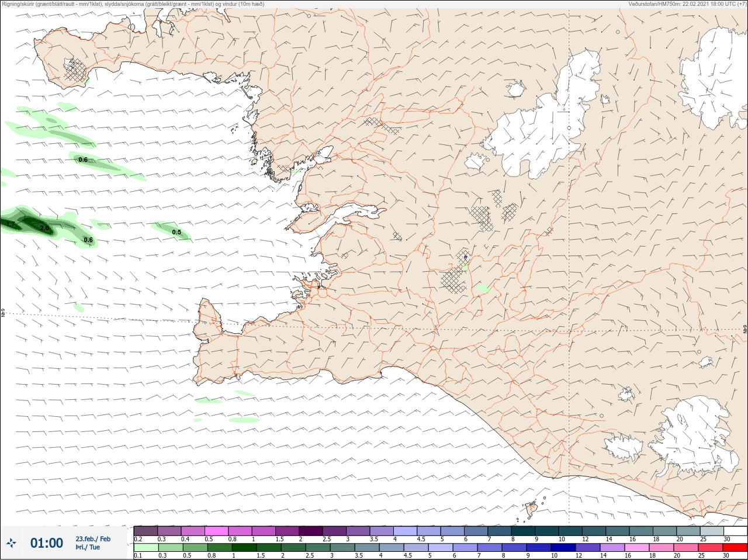Screen dimensions: 748x560
Task: Click the Rigning/skúrir map title text
Action: [133, 4]
